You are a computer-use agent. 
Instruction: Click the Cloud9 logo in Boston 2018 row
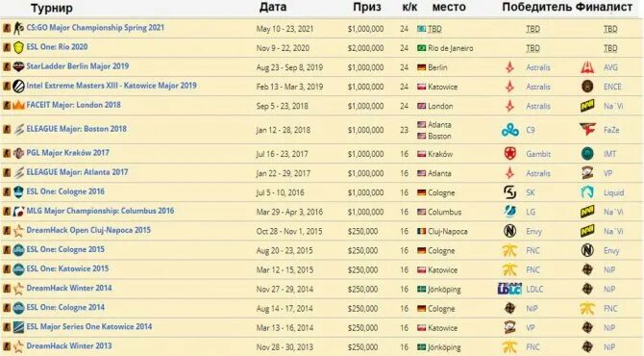pyautogui.click(x=510, y=130)
